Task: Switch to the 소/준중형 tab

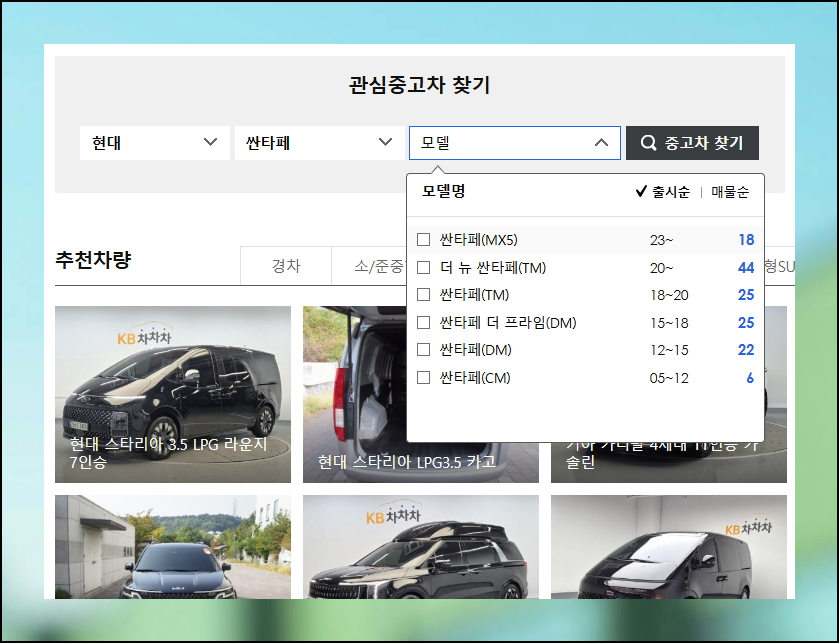Action: 370,266
